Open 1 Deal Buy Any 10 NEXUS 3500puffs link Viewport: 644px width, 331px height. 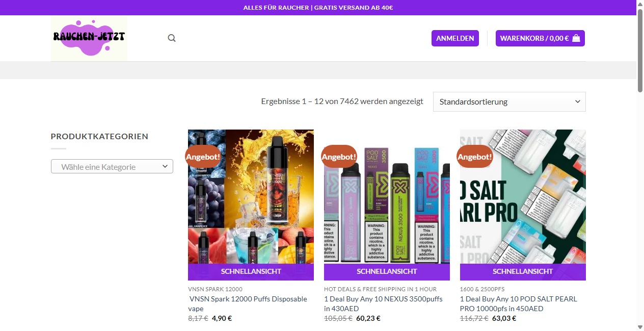pyautogui.click(x=383, y=303)
